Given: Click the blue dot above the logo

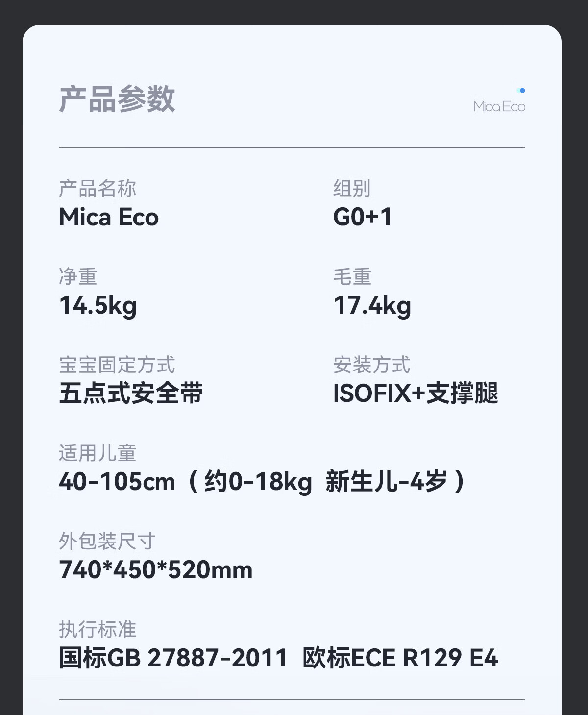Looking at the screenshot, I should [522, 91].
